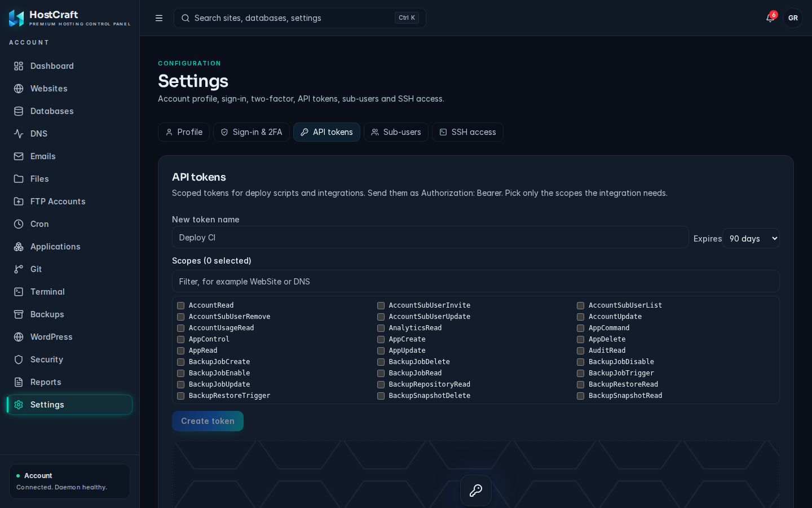This screenshot has width=812, height=508.
Task: Enable the AccountRead scope checkbox
Action: 181,305
